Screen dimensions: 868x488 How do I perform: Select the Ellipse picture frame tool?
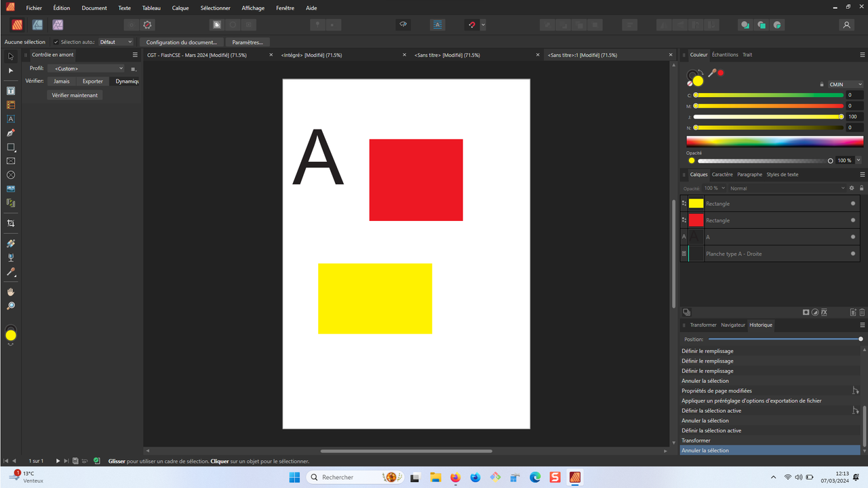(11, 175)
